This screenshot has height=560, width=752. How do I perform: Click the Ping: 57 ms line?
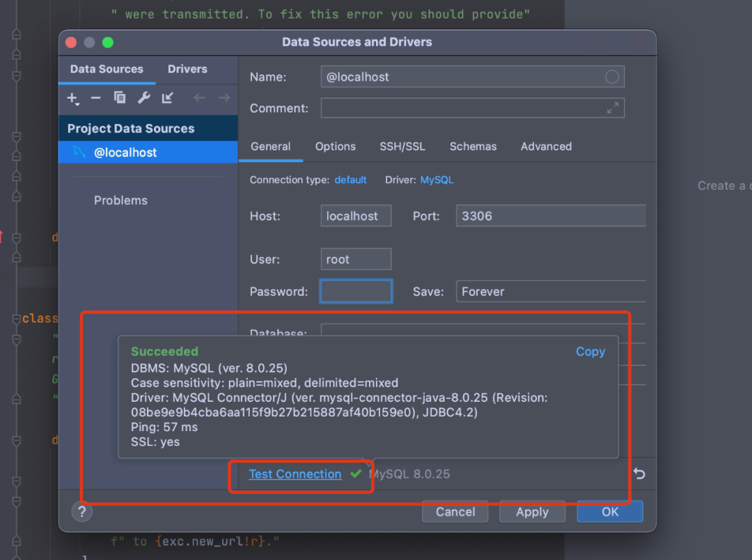point(164,427)
